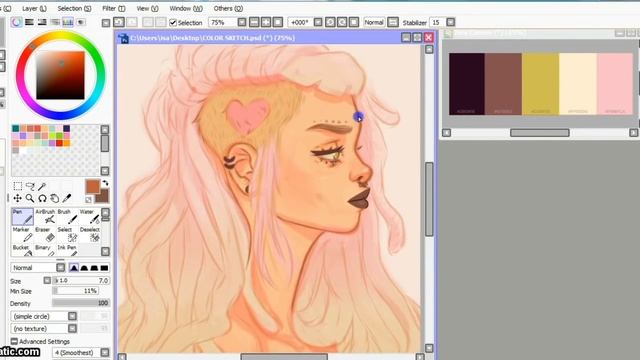
Task: Click the Normal view mode button in toolbar
Action: [x=374, y=22]
